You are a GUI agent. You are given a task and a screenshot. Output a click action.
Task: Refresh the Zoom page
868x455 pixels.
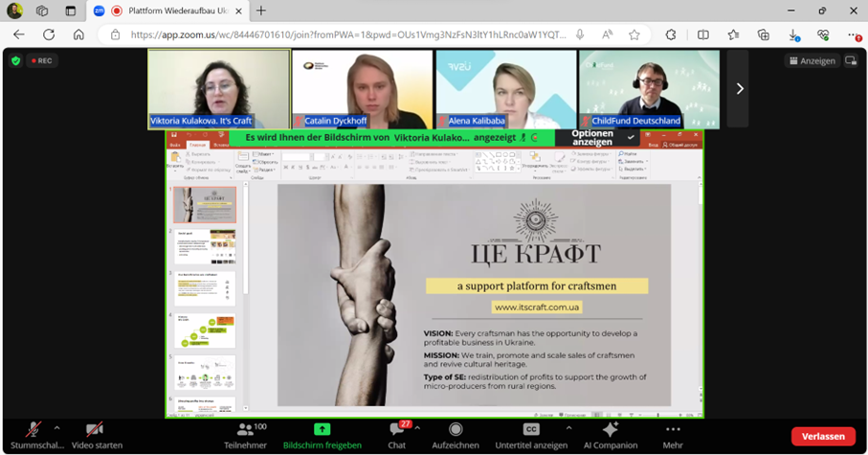point(49,34)
